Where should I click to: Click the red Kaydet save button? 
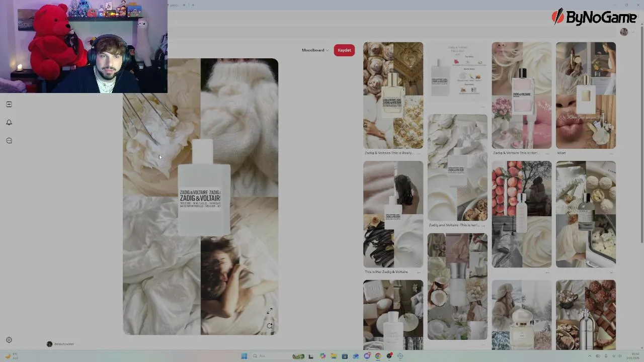[x=344, y=50]
